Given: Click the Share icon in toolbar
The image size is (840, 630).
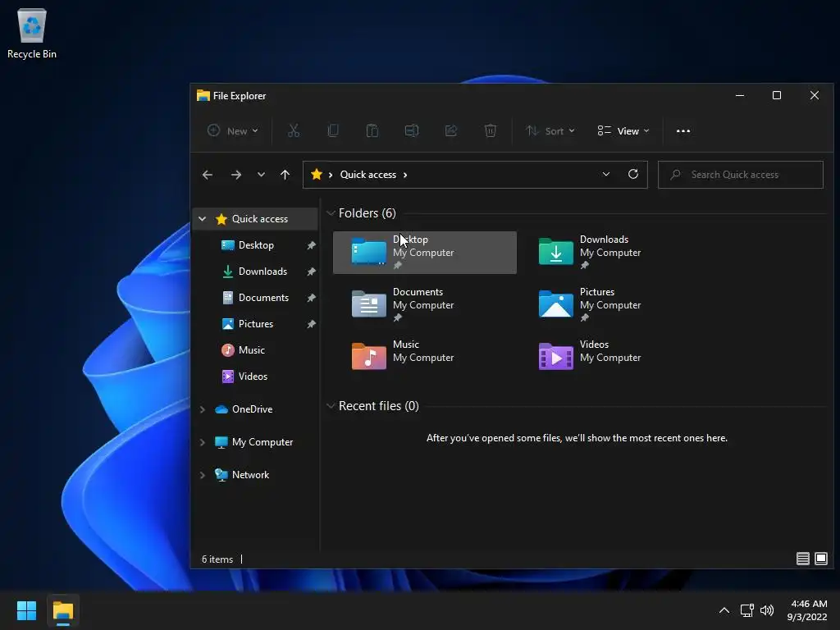Looking at the screenshot, I should point(451,130).
